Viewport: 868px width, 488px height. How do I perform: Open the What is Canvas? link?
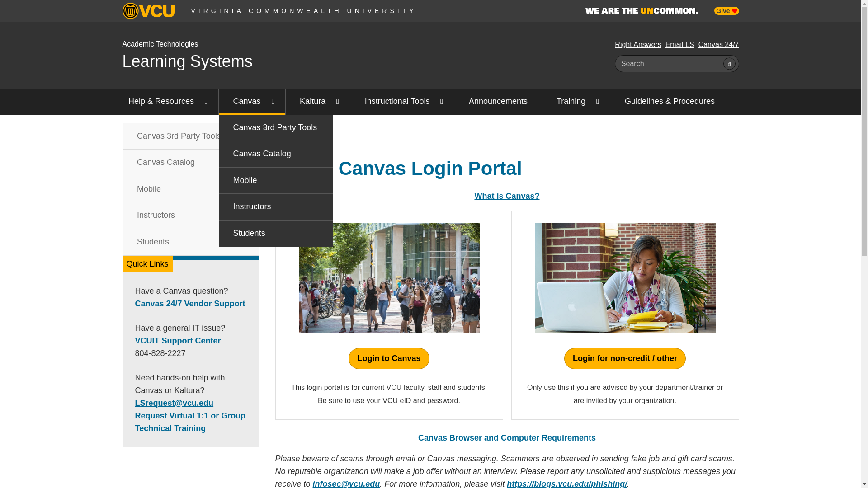[x=507, y=196]
